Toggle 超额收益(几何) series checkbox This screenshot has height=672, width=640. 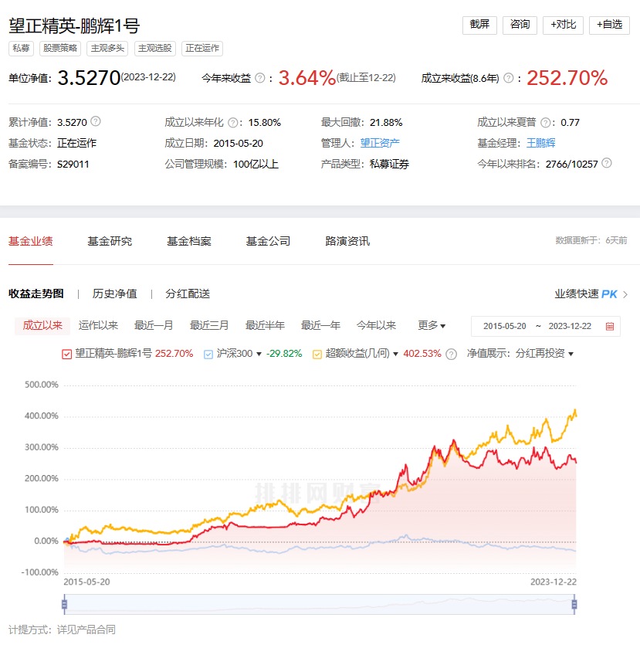[317, 355]
